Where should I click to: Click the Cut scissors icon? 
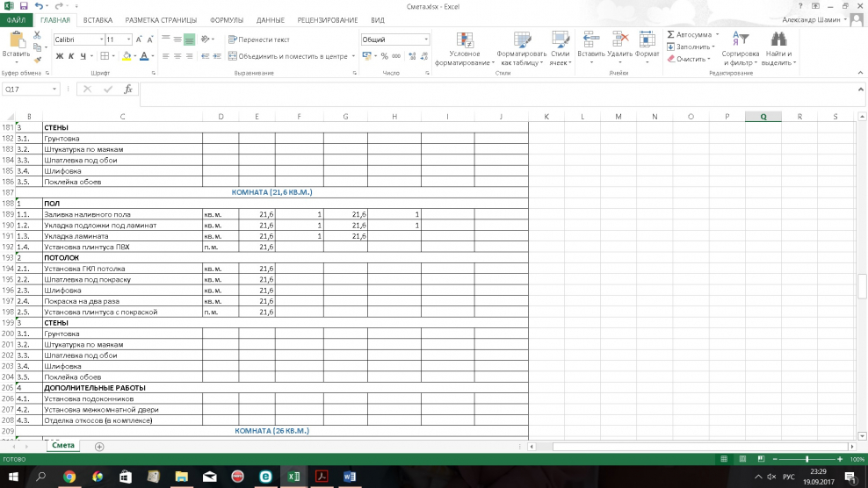(x=37, y=35)
